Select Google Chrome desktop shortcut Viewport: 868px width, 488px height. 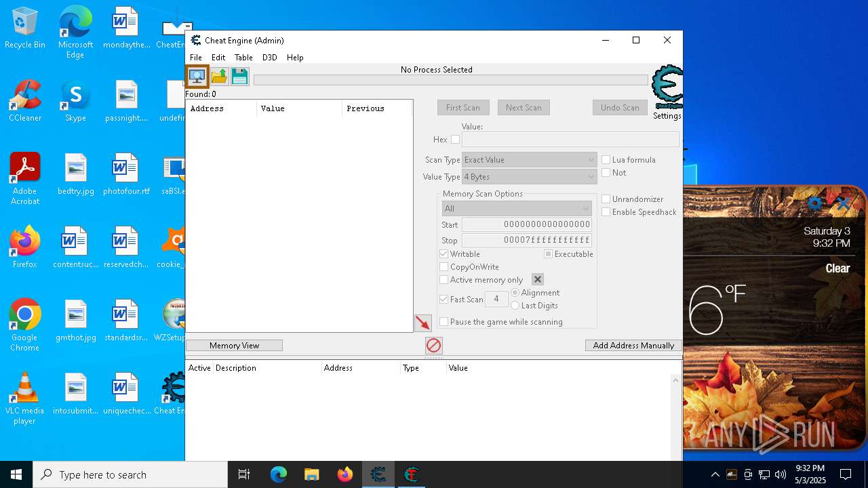[x=25, y=325]
